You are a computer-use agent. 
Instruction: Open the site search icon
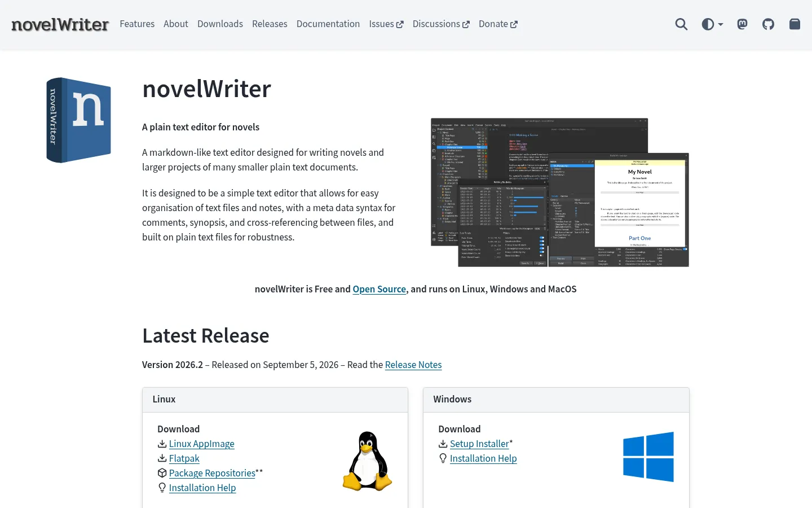681,24
